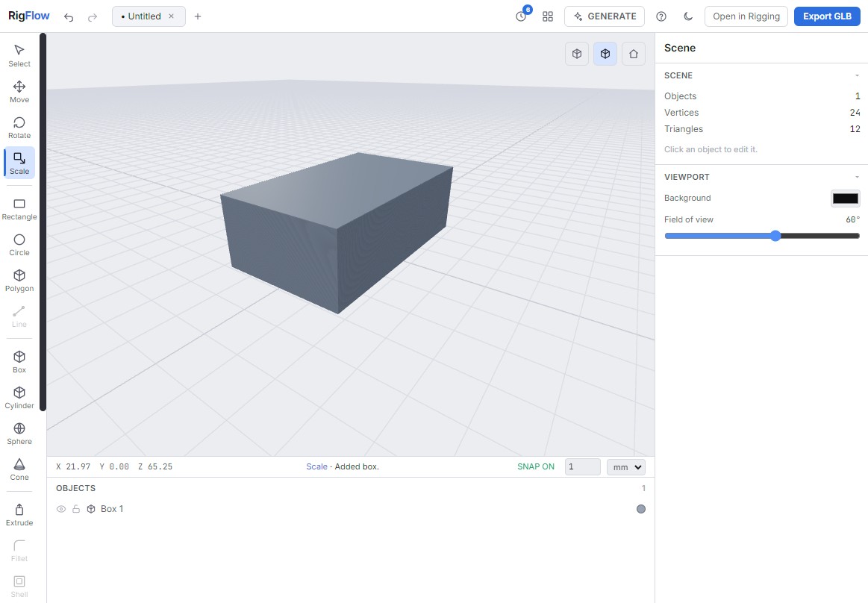This screenshot has height=603, width=868.
Task: Hide Box 1 with the eye icon
Action: 61,509
